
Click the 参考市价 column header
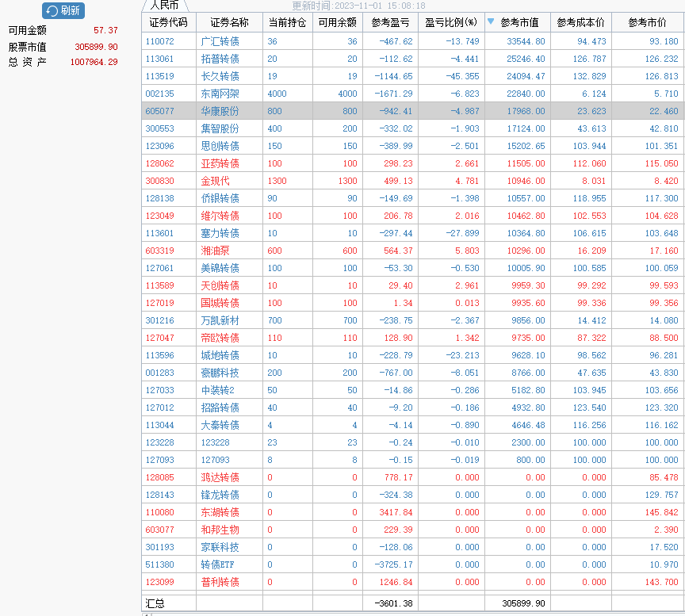pyautogui.click(x=647, y=22)
